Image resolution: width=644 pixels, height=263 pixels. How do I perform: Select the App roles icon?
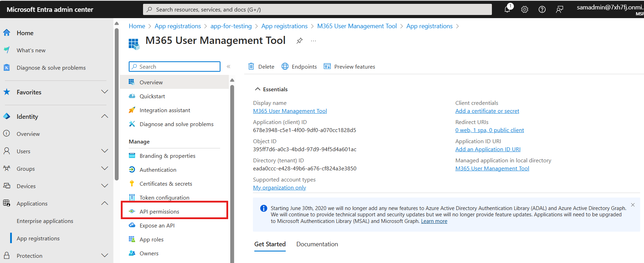pos(132,239)
